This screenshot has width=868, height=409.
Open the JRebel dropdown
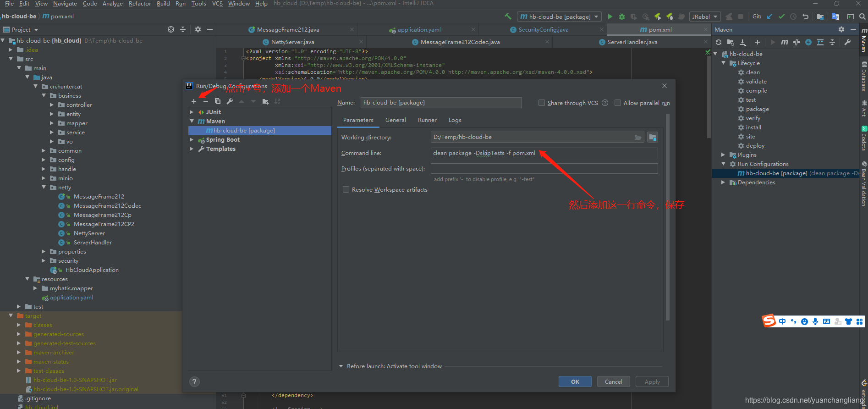[x=705, y=17]
